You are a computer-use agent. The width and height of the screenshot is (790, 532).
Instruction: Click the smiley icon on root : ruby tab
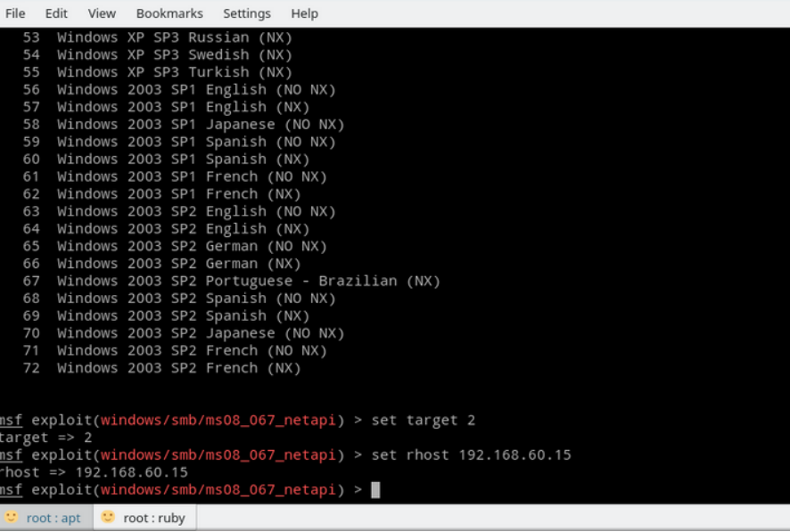108,517
